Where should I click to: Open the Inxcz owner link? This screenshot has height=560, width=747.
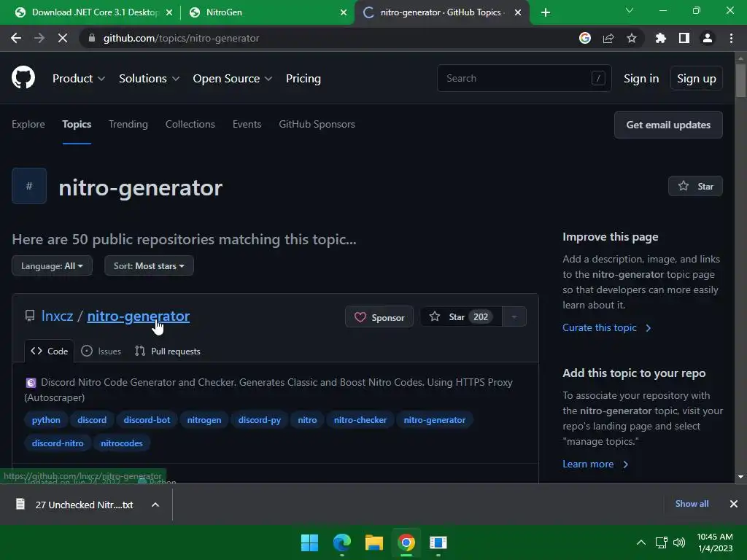coord(57,316)
